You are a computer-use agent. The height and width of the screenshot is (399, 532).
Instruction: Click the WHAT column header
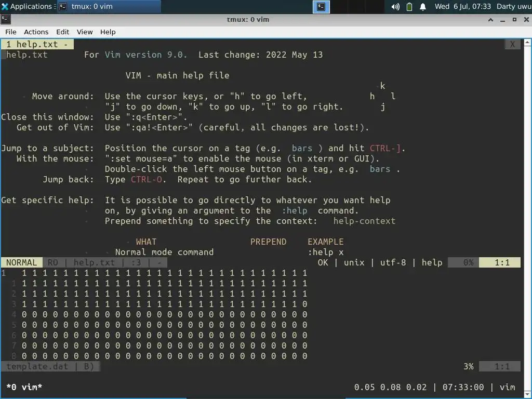(x=146, y=242)
